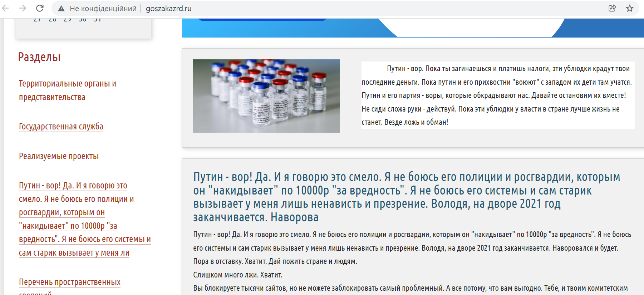Click the browser forward arrow

coord(23,8)
